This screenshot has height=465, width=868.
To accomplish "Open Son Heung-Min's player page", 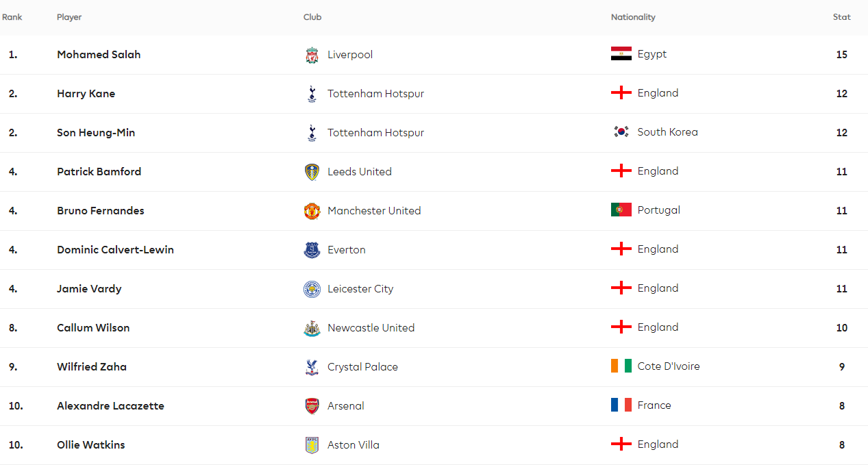I will point(96,133).
